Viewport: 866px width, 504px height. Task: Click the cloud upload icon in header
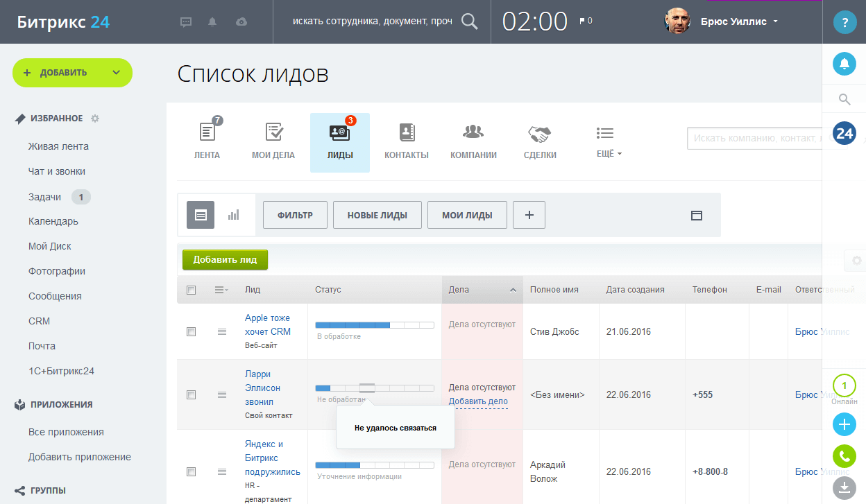(x=241, y=21)
